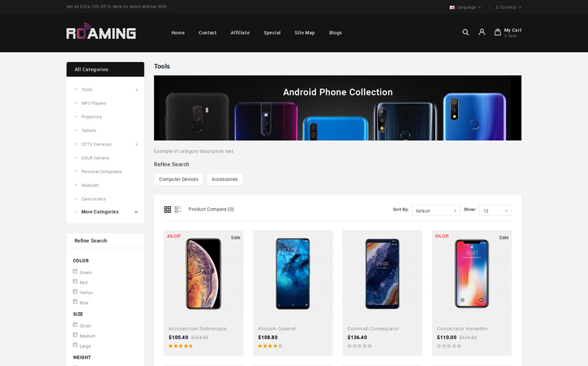588x366 pixels.
Task: Enable the Medium size filter
Action: [x=75, y=335]
